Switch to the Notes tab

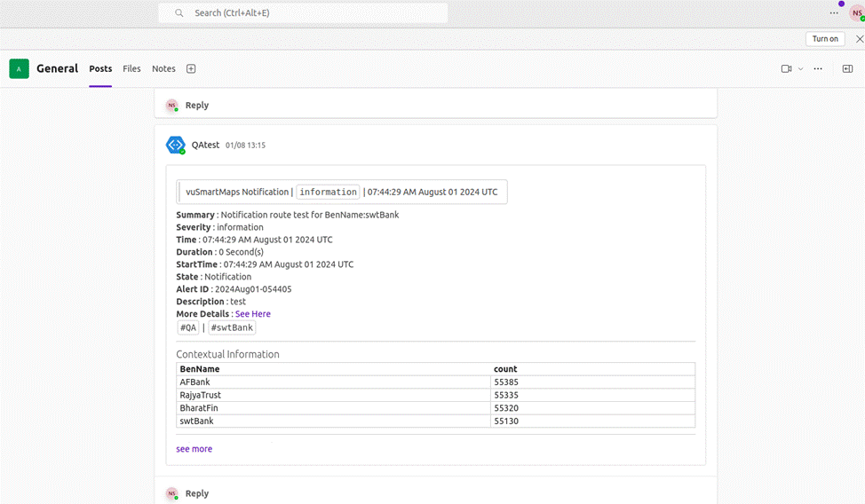coord(163,68)
